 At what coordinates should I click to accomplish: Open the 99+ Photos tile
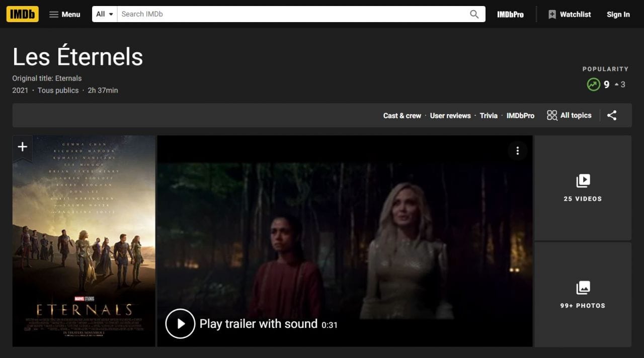pos(583,295)
